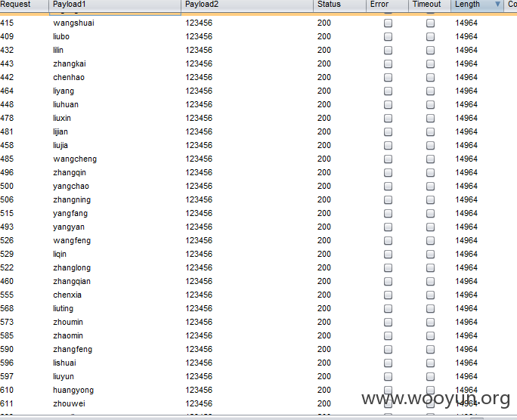Select the huangyong payload cell
517x420 pixels.
(115, 390)
